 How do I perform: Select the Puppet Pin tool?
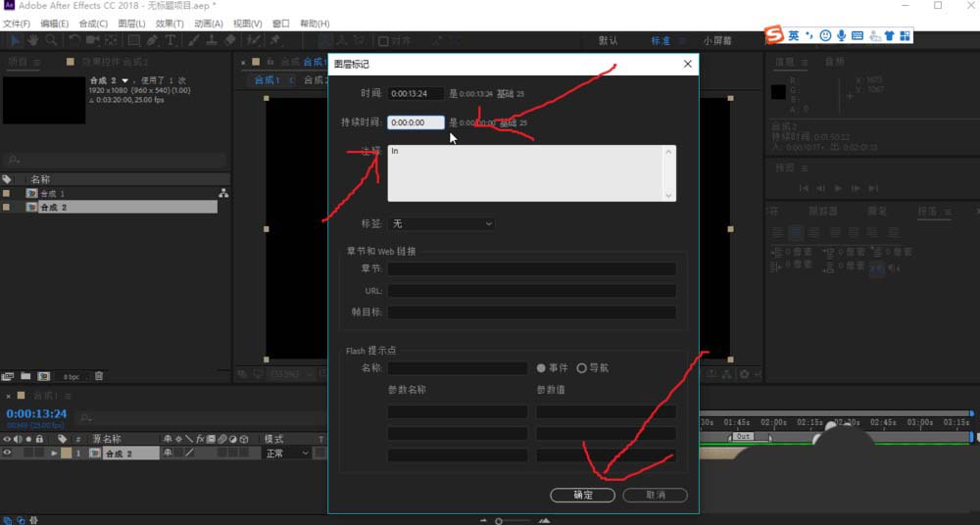coord(275,40)
